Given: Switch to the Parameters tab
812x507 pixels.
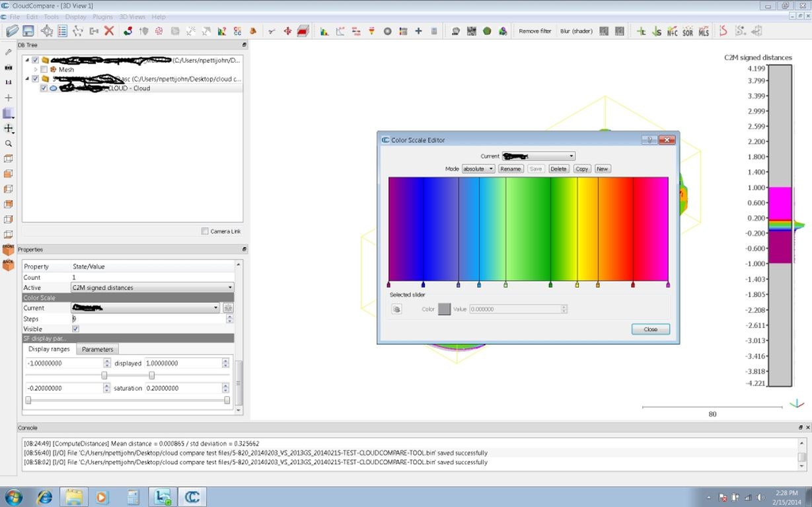Looking at the screenshot, I should point(98,349).
